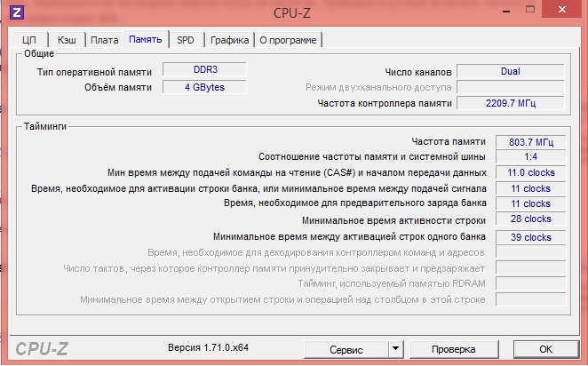Click the 4 GBytes memory size field
This screenshot has height=366, width=588.
(x=205, y=87)
